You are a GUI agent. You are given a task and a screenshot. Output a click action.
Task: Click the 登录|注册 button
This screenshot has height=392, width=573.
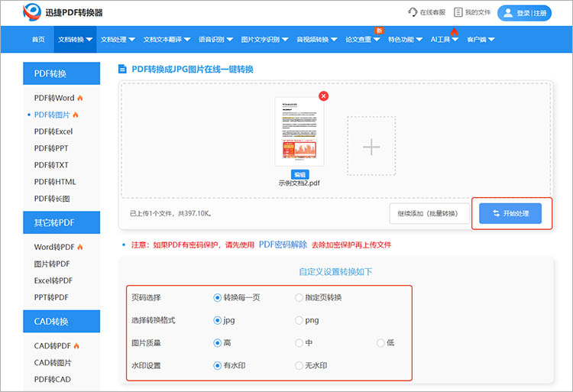point(524,13)
